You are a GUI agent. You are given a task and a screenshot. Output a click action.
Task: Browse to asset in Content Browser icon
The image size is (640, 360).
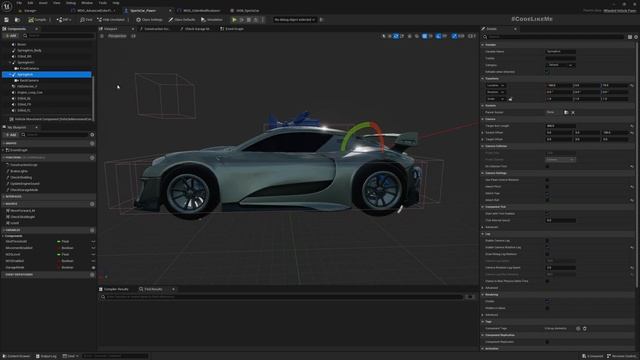point(17,20)
